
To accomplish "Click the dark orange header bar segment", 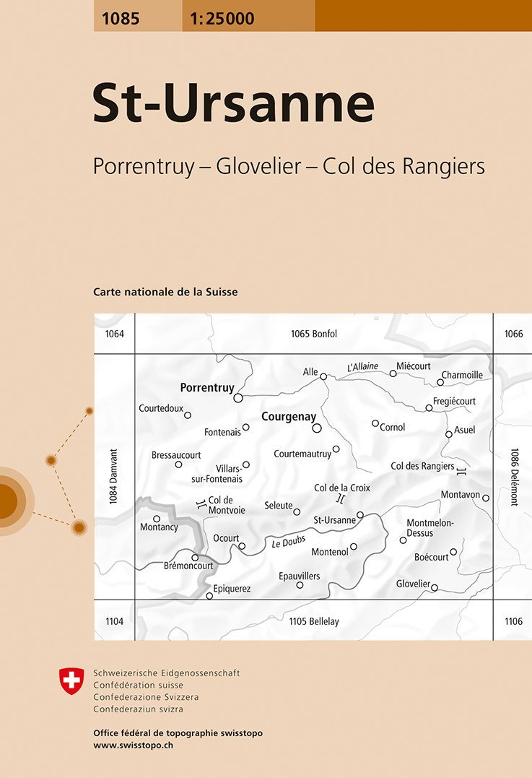I will click(423, 16).
